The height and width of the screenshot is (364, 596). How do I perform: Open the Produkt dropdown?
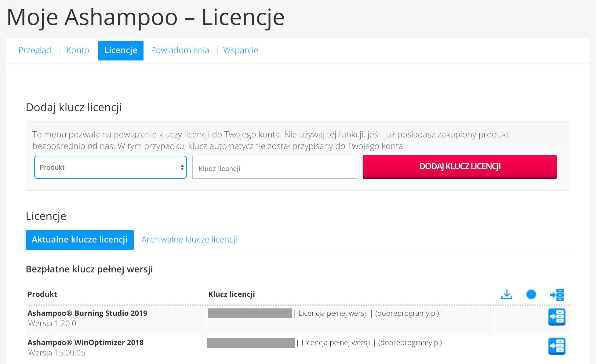tap(111, 167)
